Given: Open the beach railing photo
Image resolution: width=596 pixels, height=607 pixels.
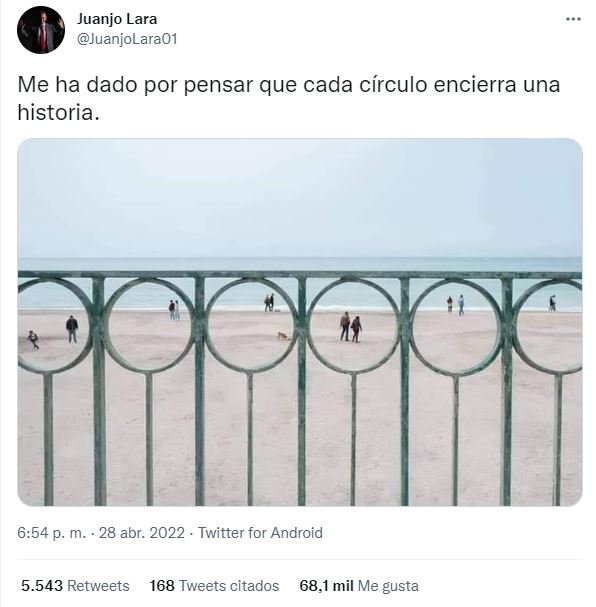Looking at the screenshot, I should click(x=300, y=322).
